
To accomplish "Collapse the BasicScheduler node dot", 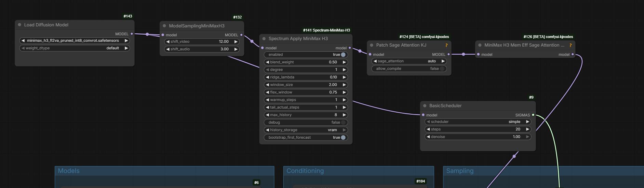I will [425, 106].
